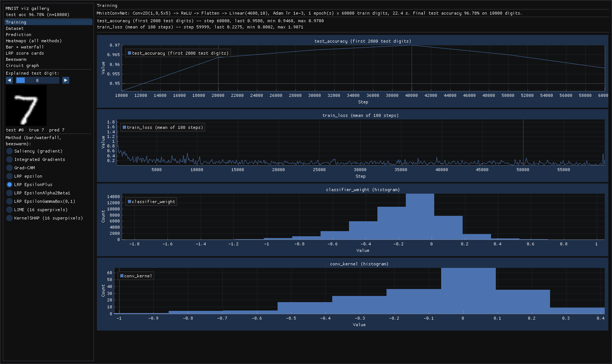Select Integrated Gradients method

[x=36, y=159]
